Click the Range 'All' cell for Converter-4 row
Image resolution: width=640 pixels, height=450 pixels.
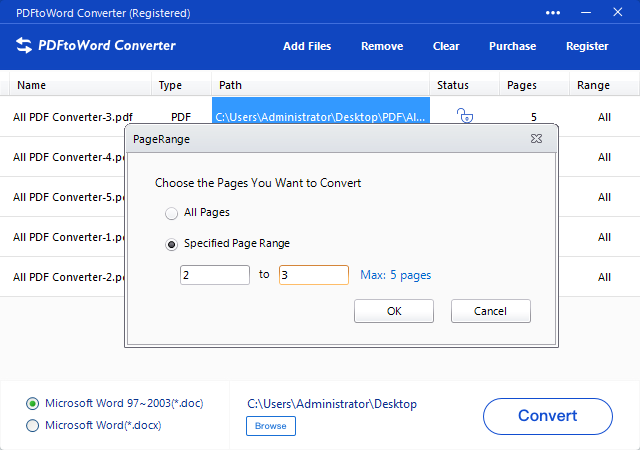tap(604, 157)
